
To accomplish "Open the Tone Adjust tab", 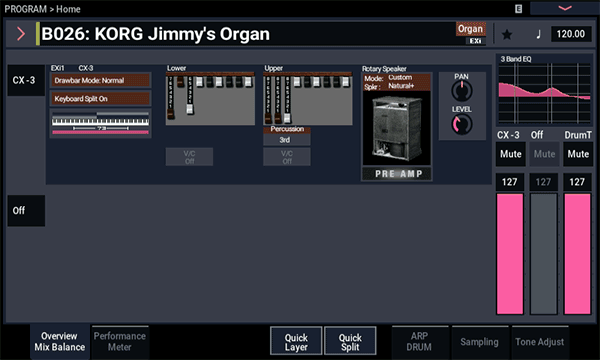I will 540,341.
